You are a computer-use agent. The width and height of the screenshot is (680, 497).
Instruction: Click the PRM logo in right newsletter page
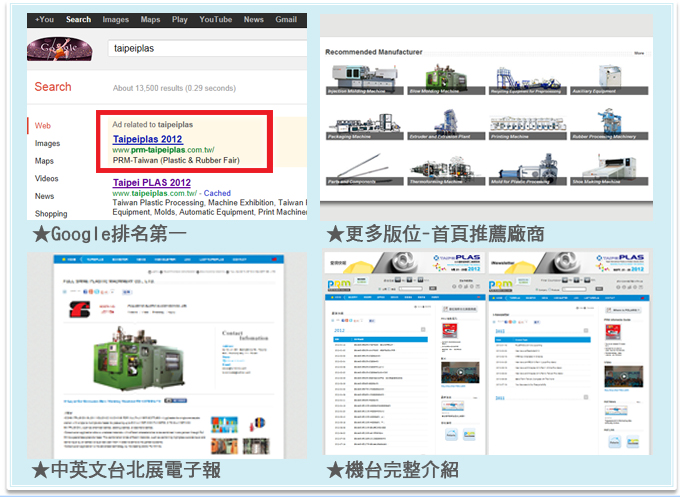[x=501, y=284]
